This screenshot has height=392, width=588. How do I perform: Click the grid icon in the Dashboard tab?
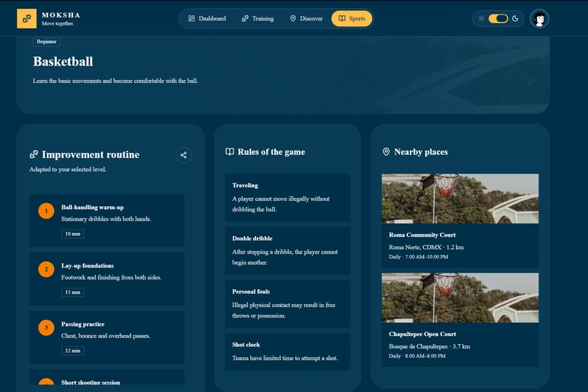click(x=191, y=18)
